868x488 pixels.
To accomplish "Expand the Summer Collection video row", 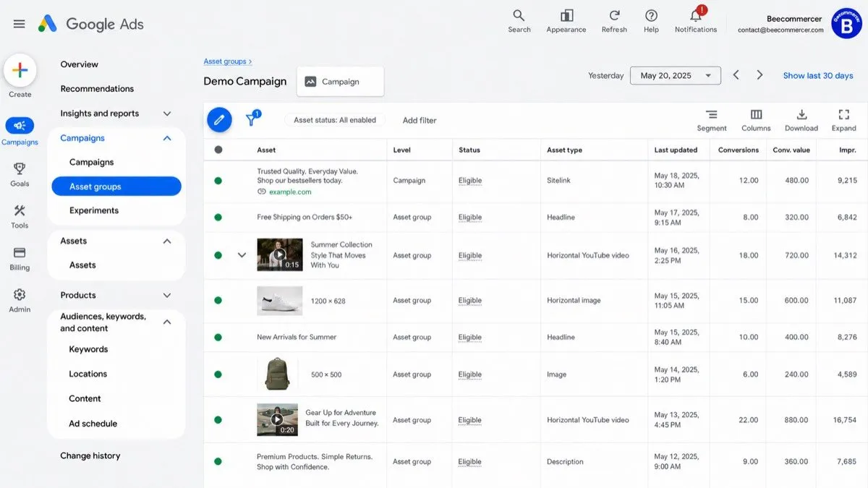I will click(242, 255).
